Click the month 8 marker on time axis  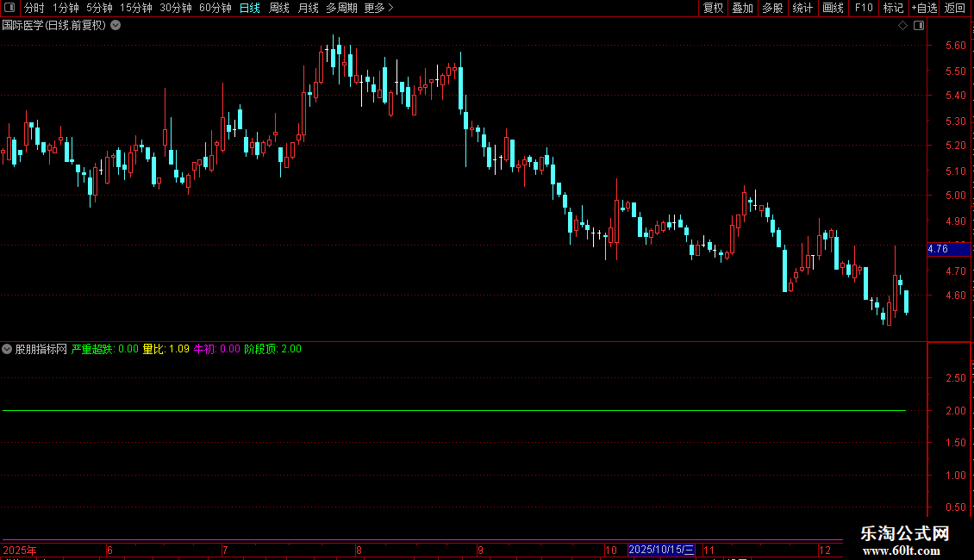click(359, 551)
